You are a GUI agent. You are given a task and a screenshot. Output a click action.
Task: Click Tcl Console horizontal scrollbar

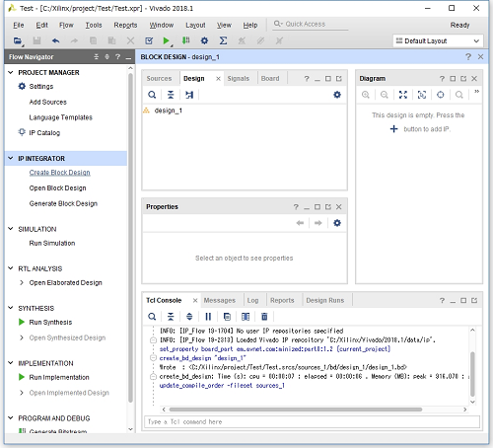point(296,410)
